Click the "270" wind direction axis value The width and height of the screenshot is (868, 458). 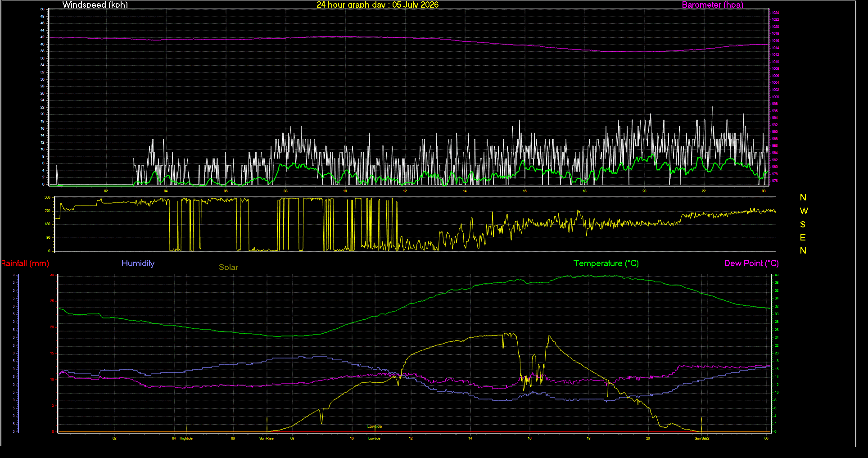[x=47, y=211]
